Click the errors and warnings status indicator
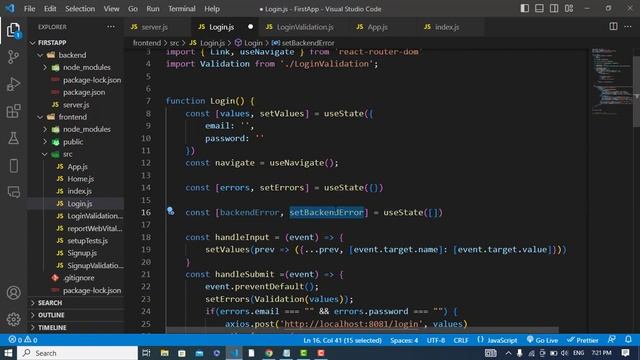 (23, 340)
